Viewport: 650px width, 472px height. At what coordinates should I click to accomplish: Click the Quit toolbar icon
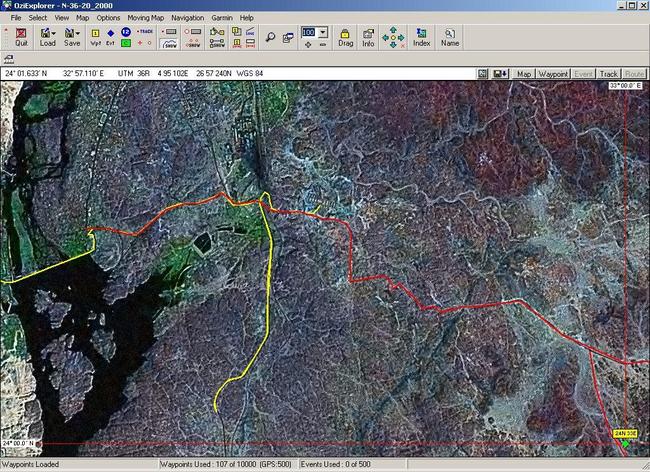coord(20,37)
